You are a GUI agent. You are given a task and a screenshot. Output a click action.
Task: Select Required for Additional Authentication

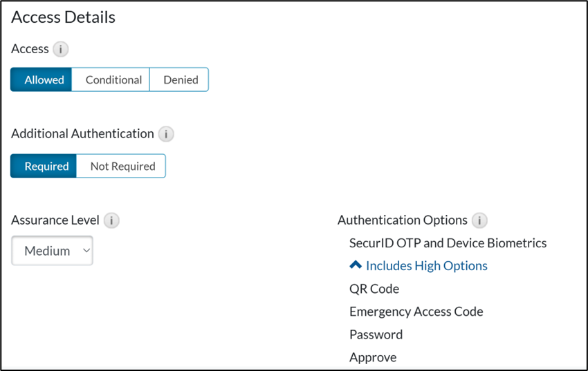46,166
